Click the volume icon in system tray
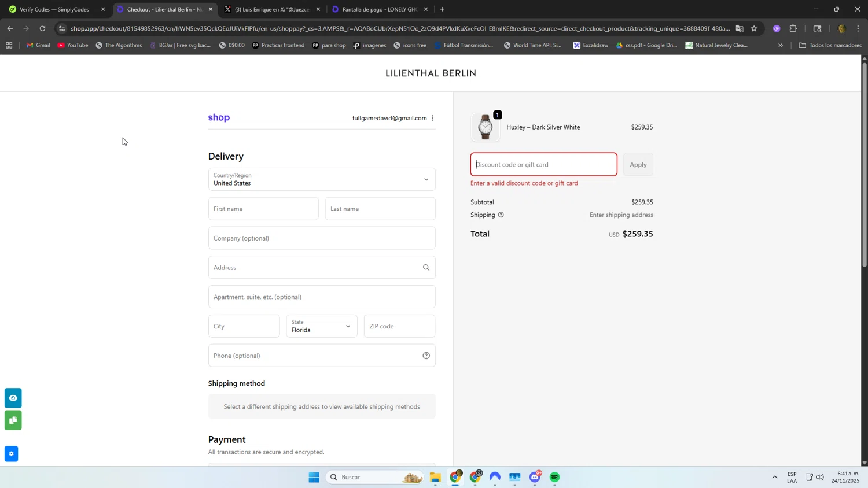Image resolution: width=868 pixels, height=488 pixels. 820,477
